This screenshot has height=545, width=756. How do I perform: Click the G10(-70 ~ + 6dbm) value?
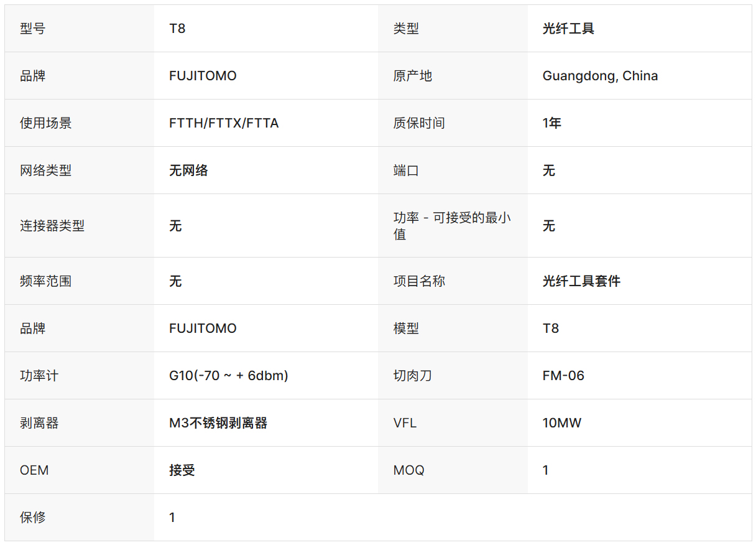tap(228, 376)
